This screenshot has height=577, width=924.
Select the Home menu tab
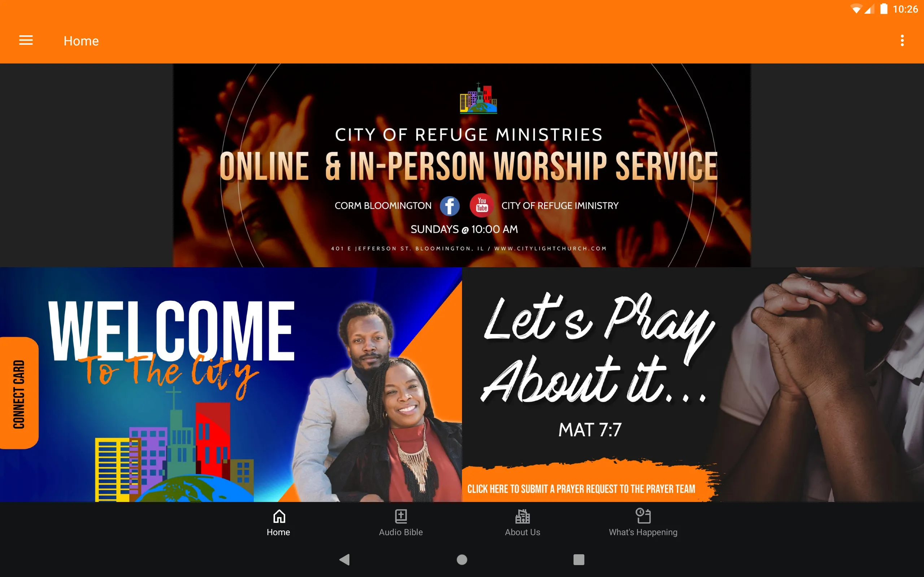point(278,522)
